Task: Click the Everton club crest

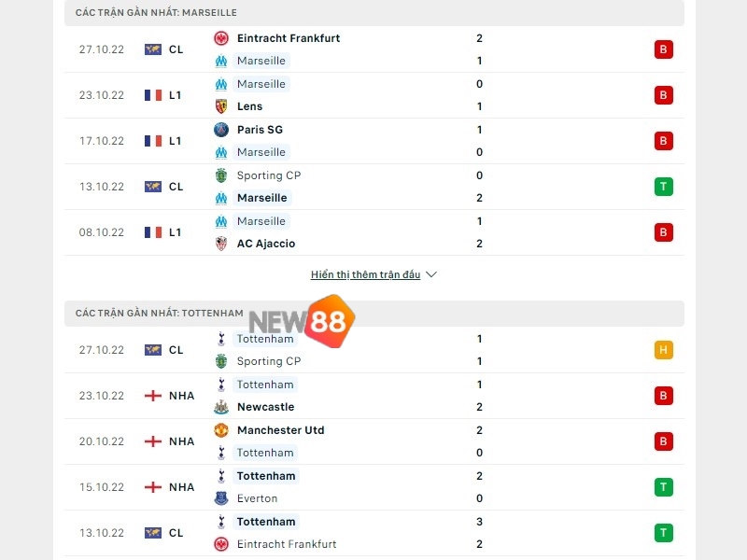Action: click(222, 498)
